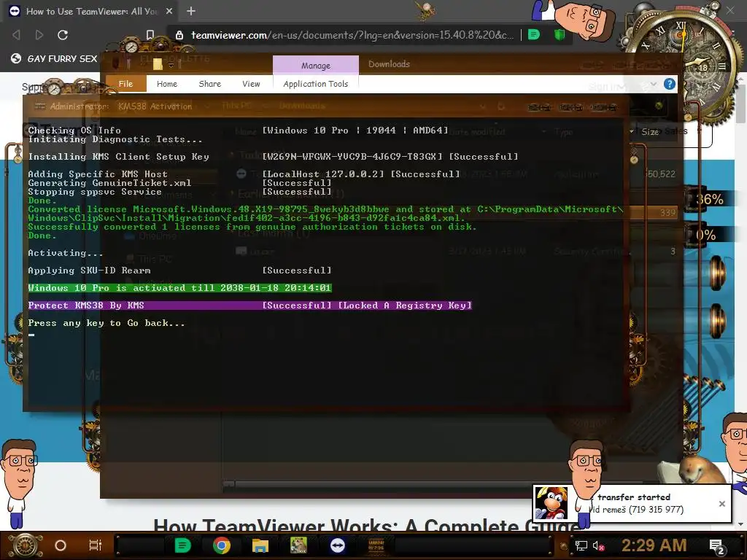Open the steampunk Start button

pos(26,545)
